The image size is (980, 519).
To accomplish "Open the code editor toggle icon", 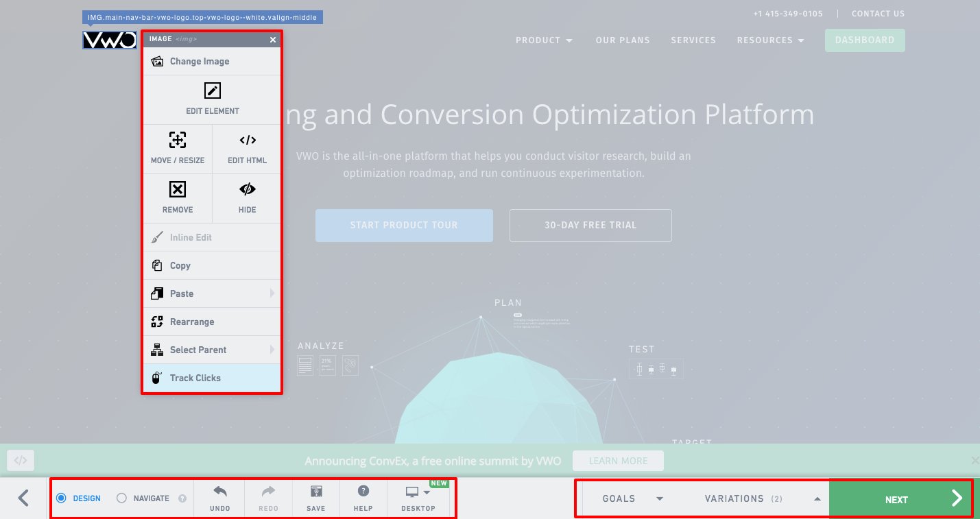I will 21,461.
